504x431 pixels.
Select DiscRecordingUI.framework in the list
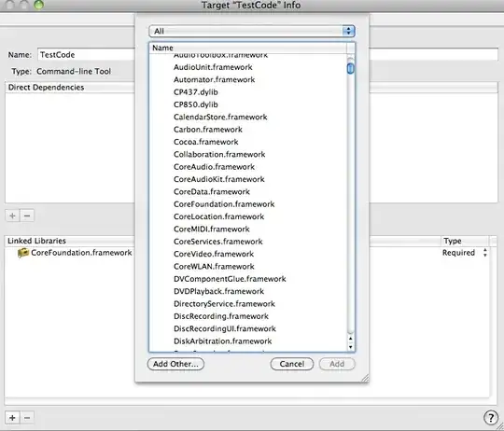[x=225, y=329]
